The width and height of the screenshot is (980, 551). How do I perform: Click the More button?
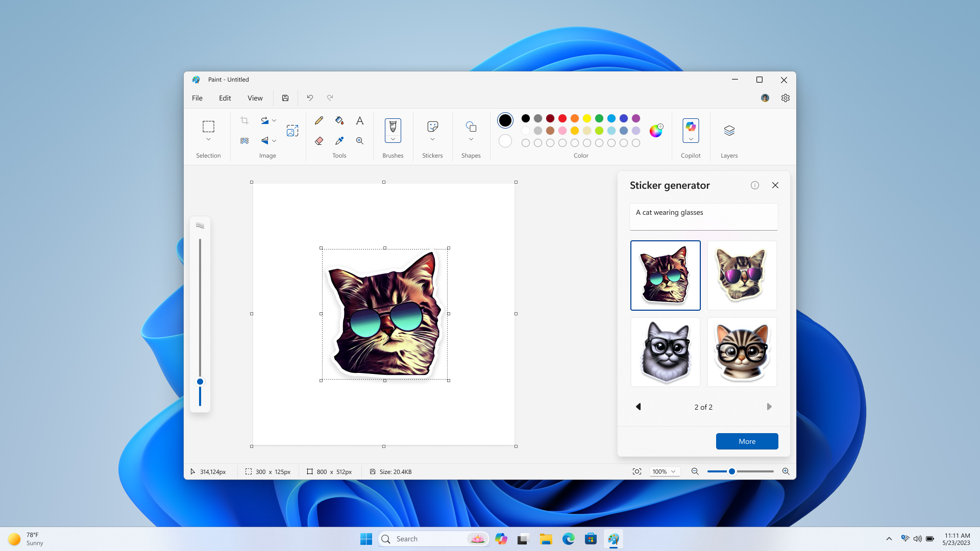747,441
